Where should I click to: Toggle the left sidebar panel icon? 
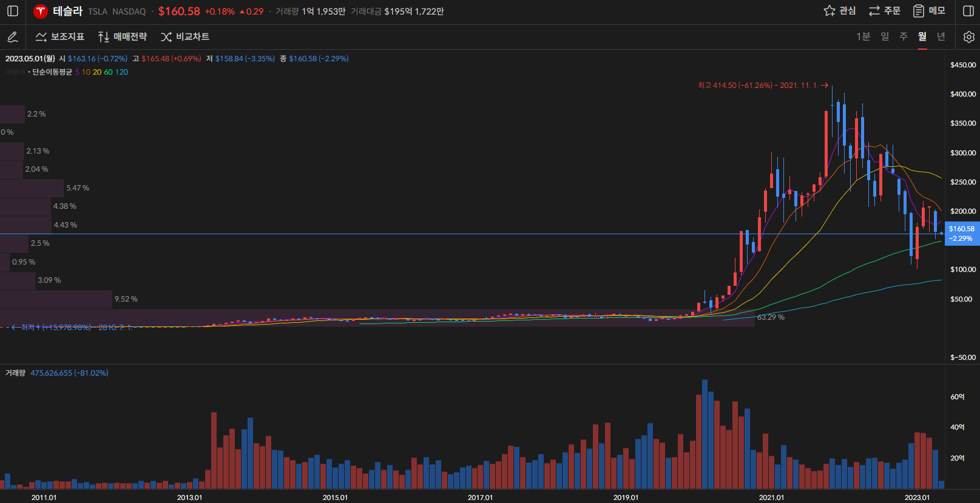(x=13, y=11)
